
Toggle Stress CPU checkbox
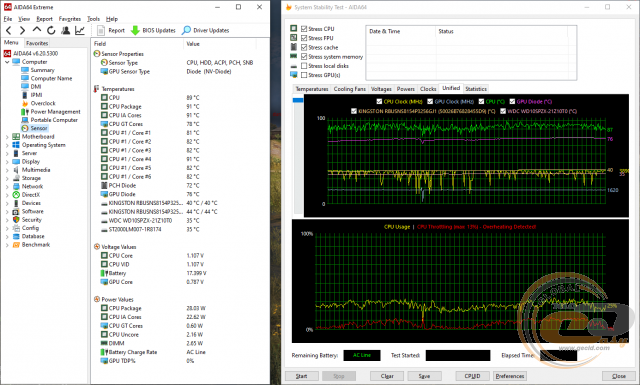coord(304,29)
